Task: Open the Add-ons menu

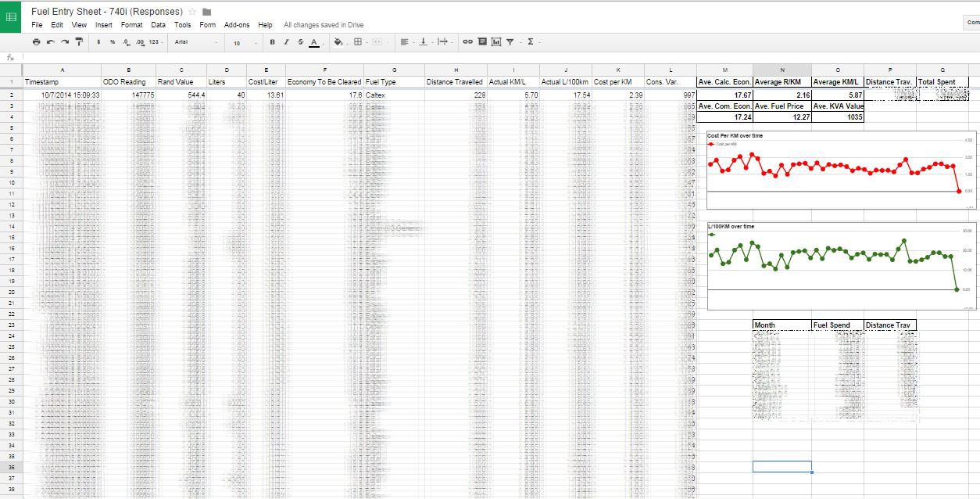Action: click(x=237, y=25)
